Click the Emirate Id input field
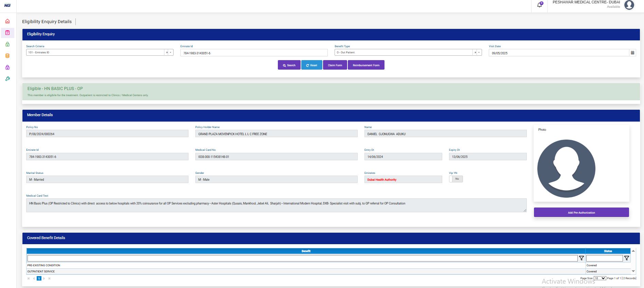This screenshot has height=288, width=644. (x=254, y=53)
